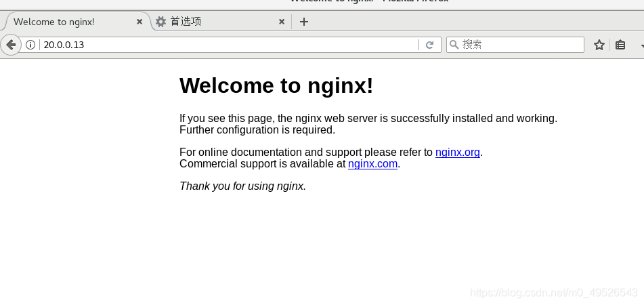Close the 首选项 tab
The width and height of the screenshot is (644, 305).
pos(282,22)
